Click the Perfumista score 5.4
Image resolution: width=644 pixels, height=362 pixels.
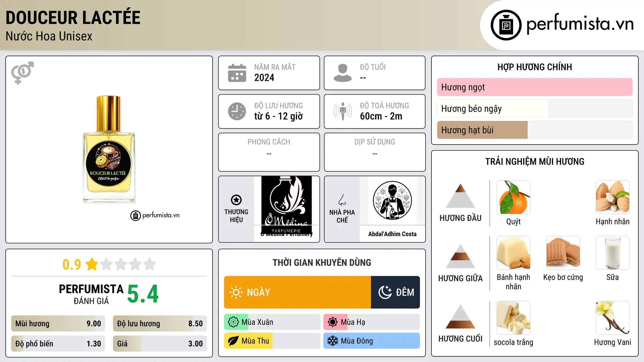143,294
